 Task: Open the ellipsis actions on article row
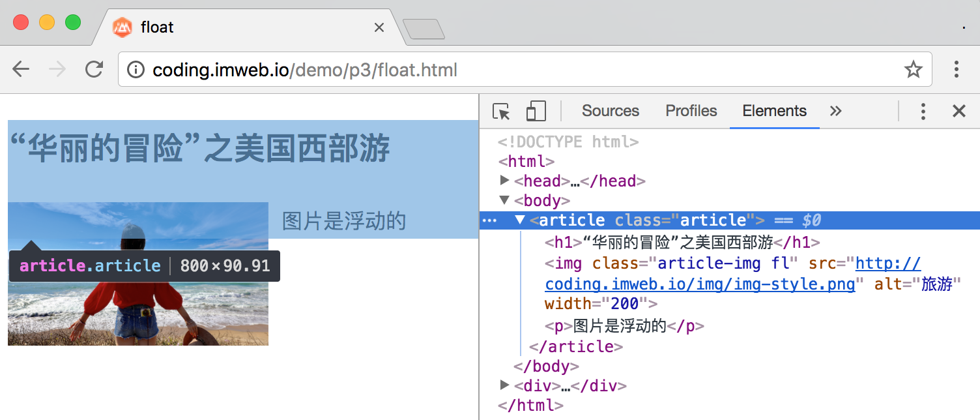[489, 220]
